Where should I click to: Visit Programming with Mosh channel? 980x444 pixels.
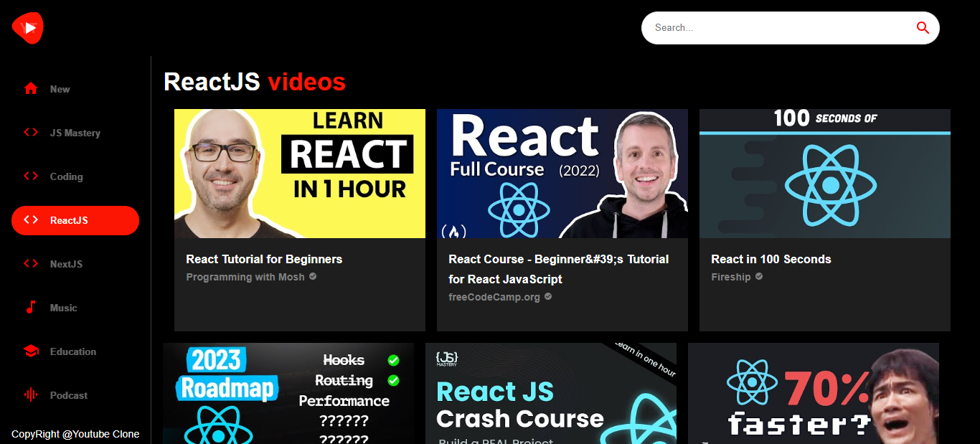click(245, 277)
